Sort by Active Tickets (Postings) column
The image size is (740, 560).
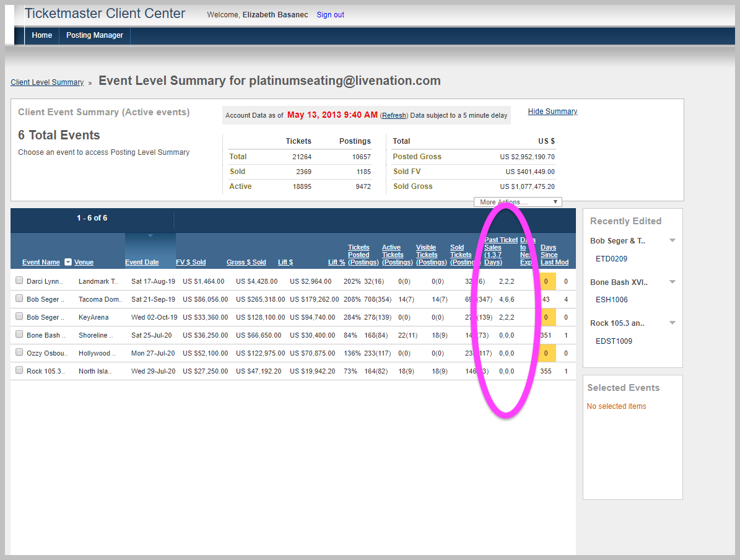click(397, 255)
